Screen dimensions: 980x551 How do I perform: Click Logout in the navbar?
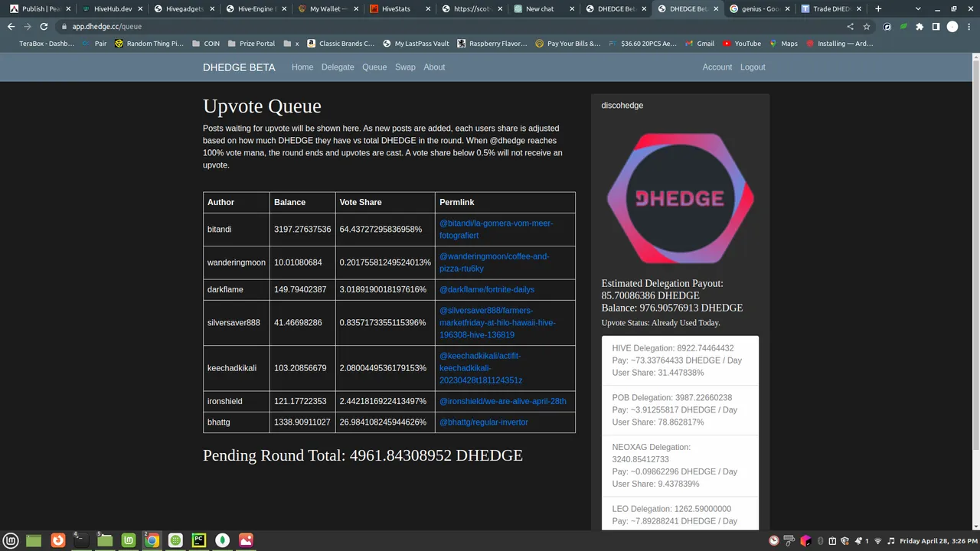point(753,67)
